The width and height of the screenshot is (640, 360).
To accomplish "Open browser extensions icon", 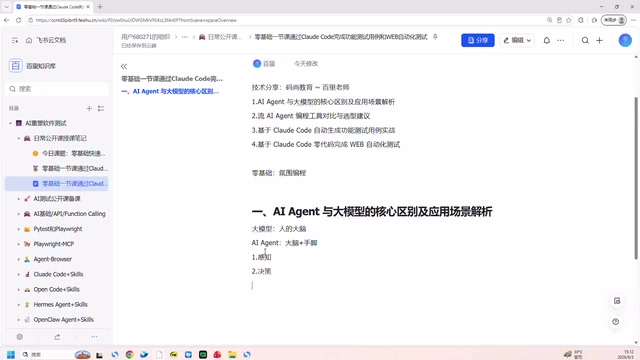I will (581, 20).
